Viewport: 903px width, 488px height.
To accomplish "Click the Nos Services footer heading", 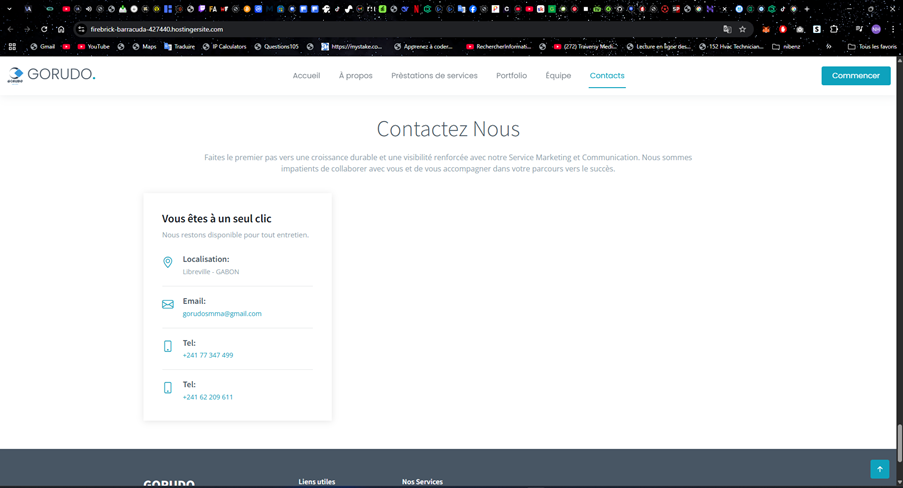I will click(422, 482).
